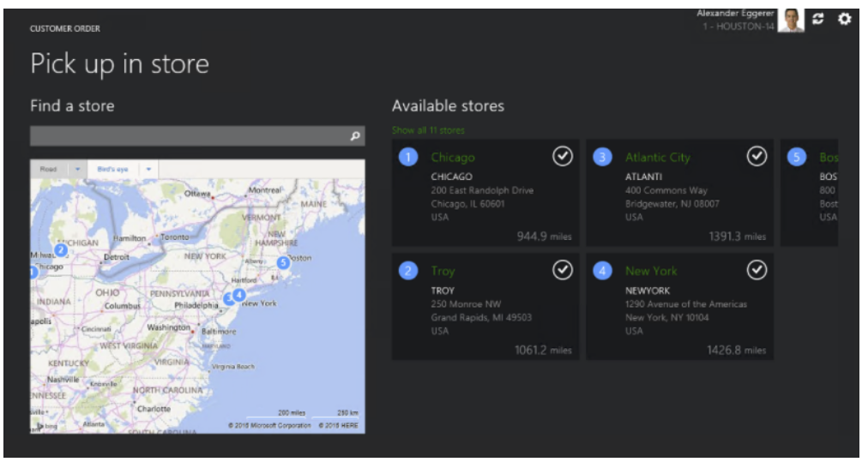Image resolution: width=868 pixels, height=468 pixels.
Task: Open the Troy store title link
Action: coord(443,271)
